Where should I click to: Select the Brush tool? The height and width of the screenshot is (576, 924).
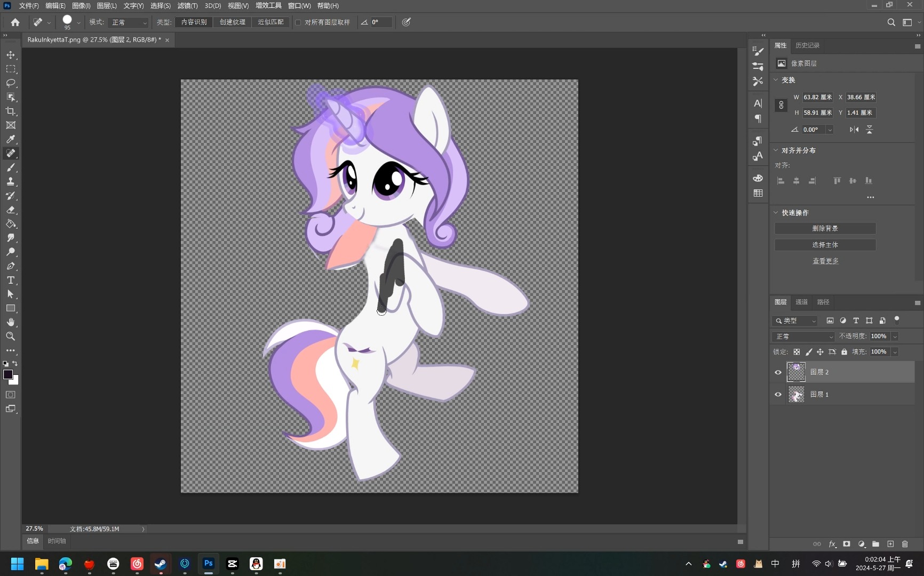(11, 167)
